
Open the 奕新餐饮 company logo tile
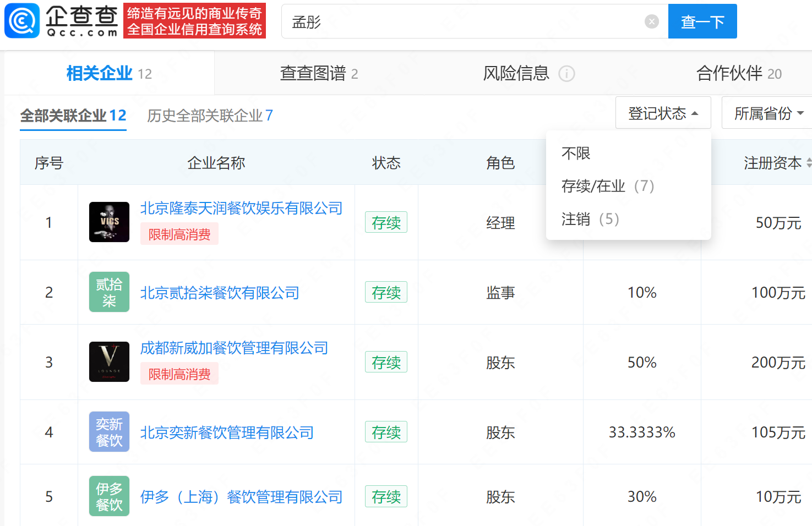109,431
